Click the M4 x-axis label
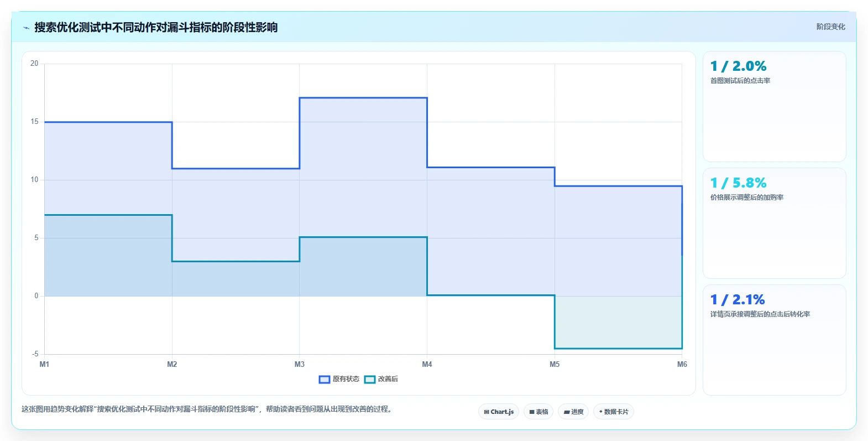The height and width of the screenshot is (441, 868). 427,364
